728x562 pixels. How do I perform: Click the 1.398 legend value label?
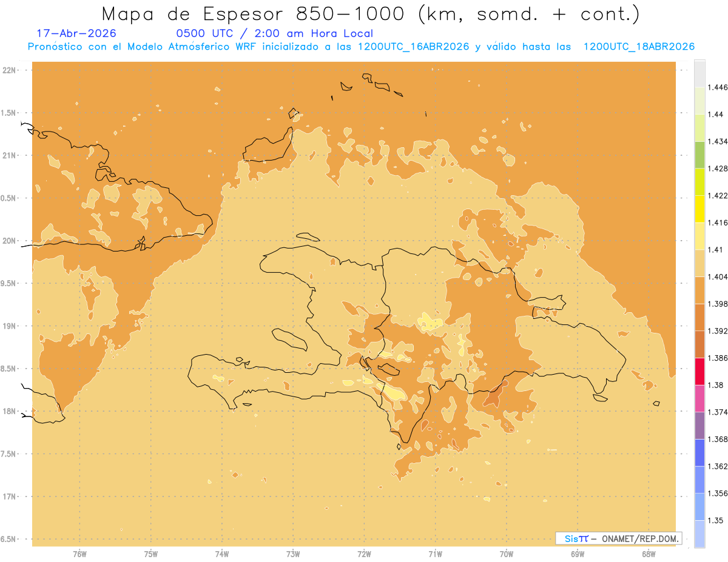pos(718,304)
